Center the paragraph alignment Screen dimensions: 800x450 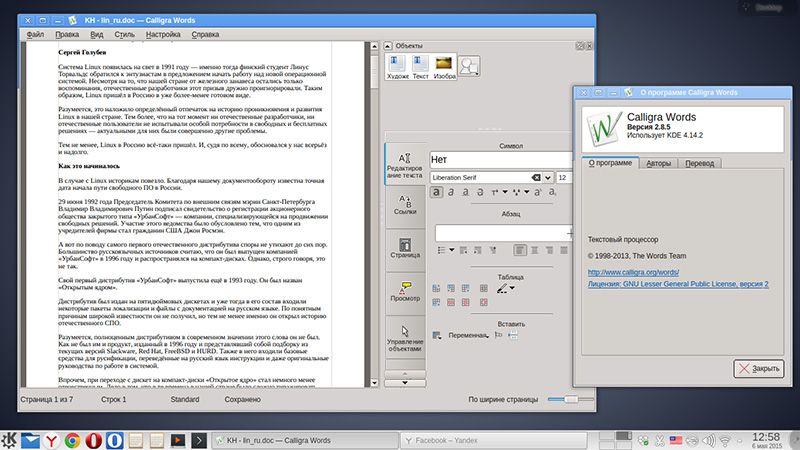(534, 250)
